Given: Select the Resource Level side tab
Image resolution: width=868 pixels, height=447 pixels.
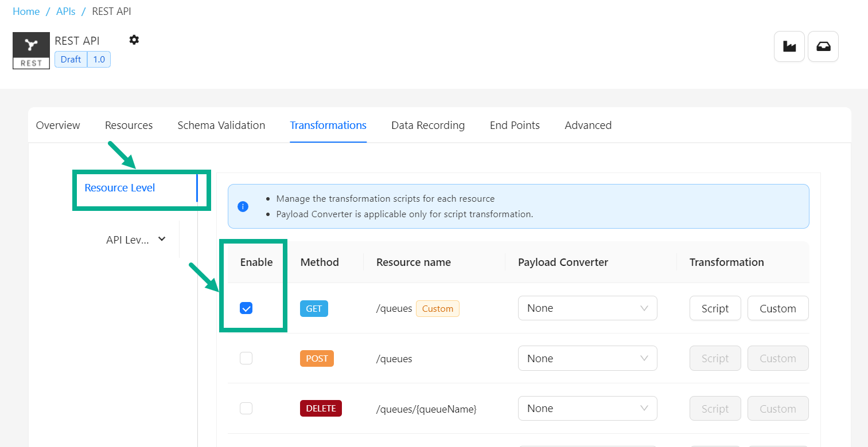Looking at the screenshot, I should click(x=120, y=188).
